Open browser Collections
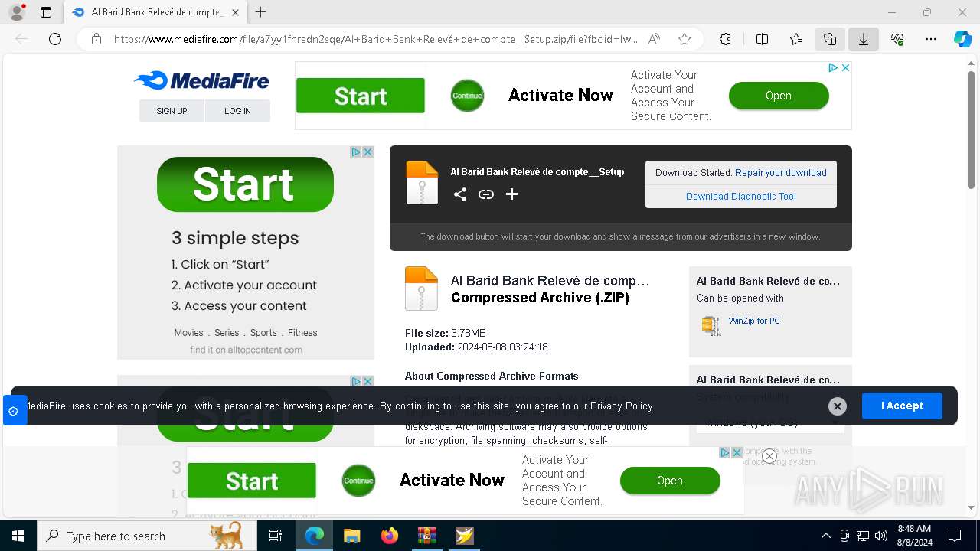Image resolution: width=980 pixels, height=551 pixels. pyautogui.click(x=830, y=39)
